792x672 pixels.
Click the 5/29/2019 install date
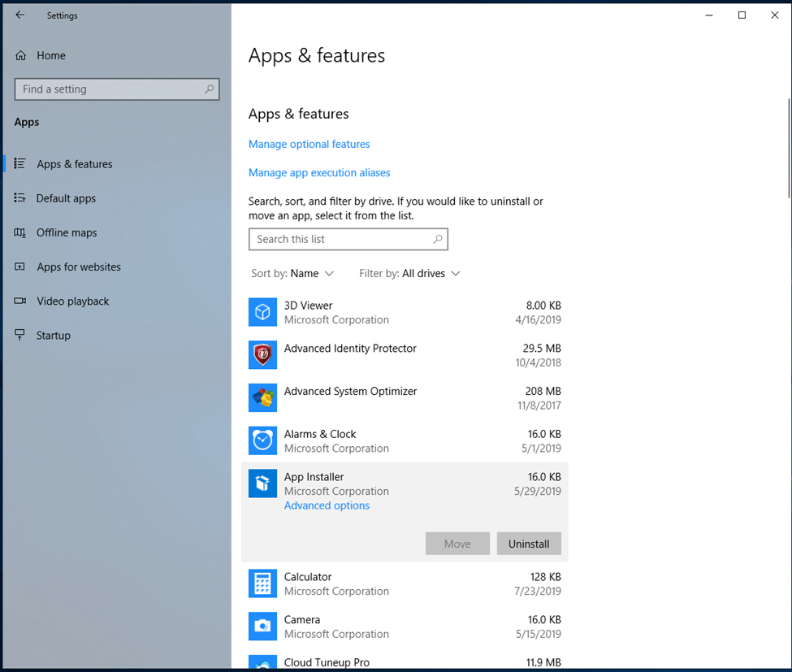(538, 491)
